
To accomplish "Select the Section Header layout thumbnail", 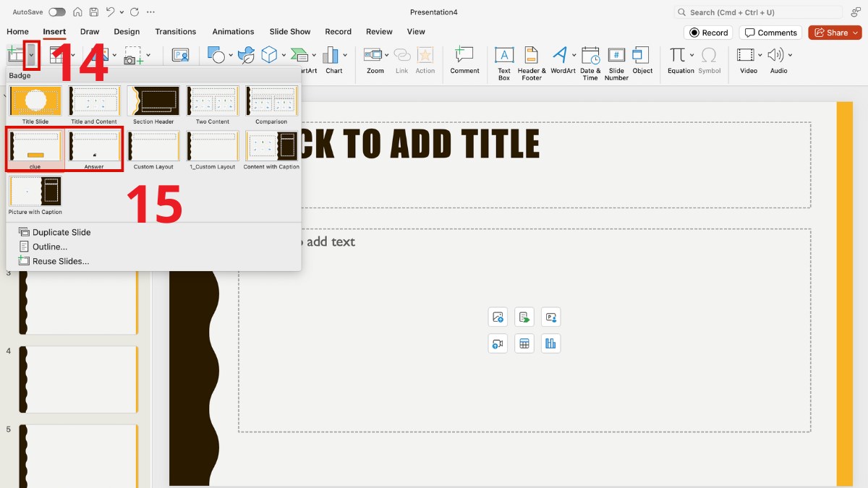I will [x=153, y=101].
